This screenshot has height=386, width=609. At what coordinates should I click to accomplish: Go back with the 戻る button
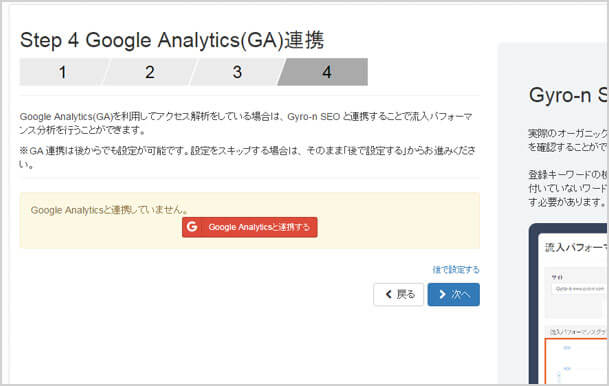coord(398,294)
